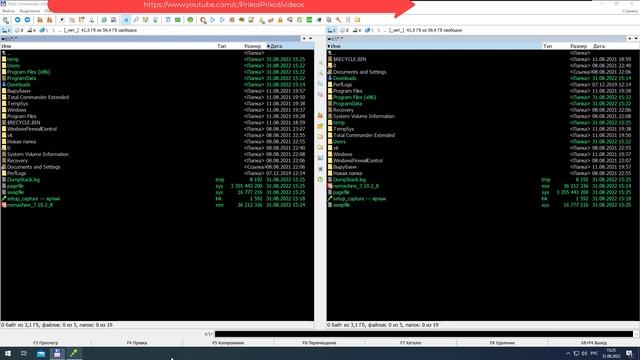
Task: Select Documents and Settings in the right panel
Action: click(x=483, y=72)
